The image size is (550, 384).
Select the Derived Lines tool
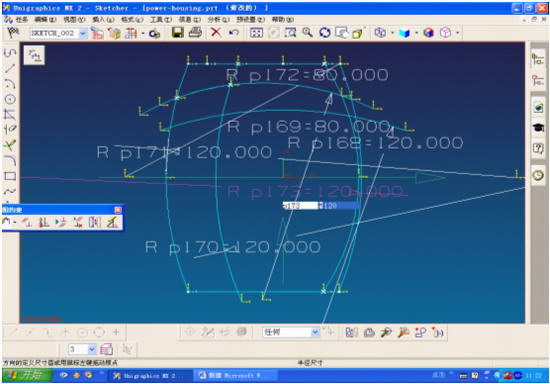click(10, 115)
